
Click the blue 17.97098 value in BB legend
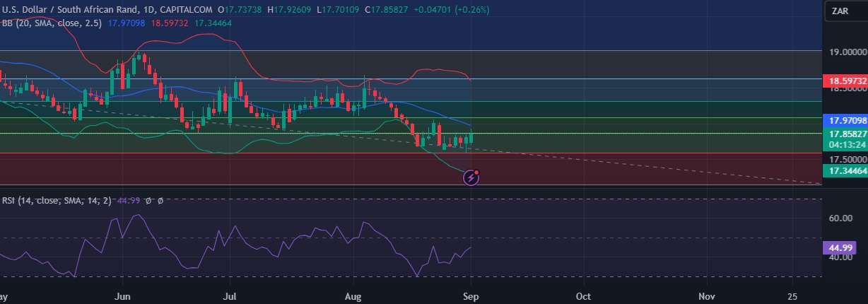point(126,23)
